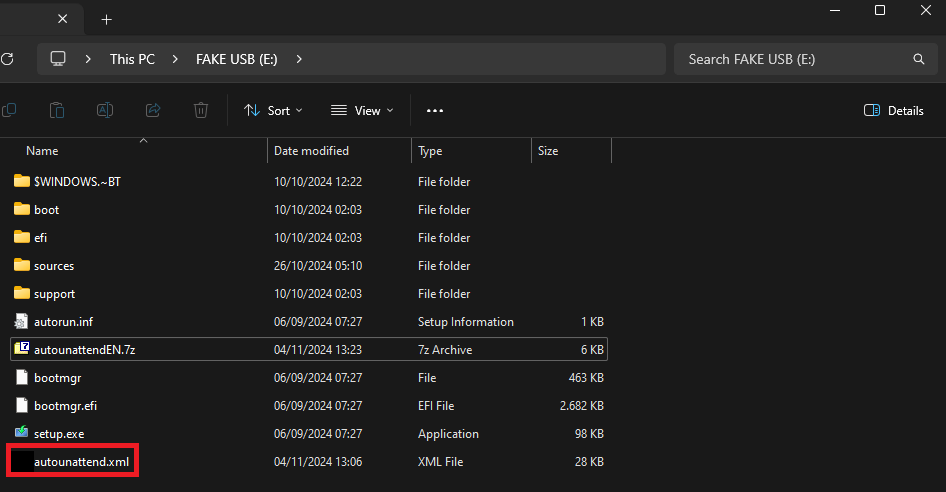The image size is (946, 492).
Task: Click This PC in the breadcrumb path
Action: 132,59
